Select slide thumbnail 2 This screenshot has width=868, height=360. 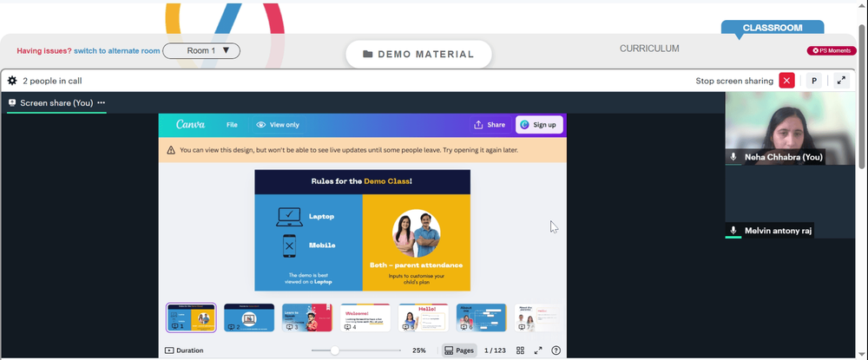pos(249,317)
